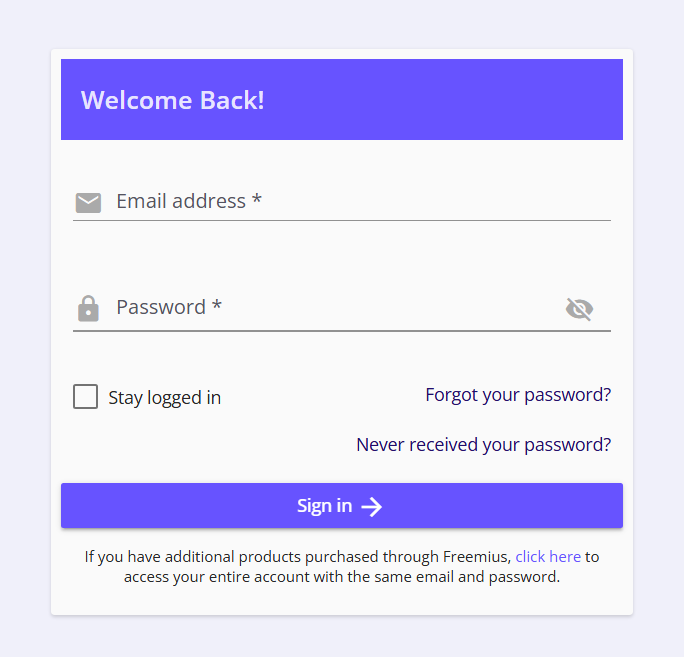Click the lavender page background outside card
This screenshot has width=684, height=657.
25,330
